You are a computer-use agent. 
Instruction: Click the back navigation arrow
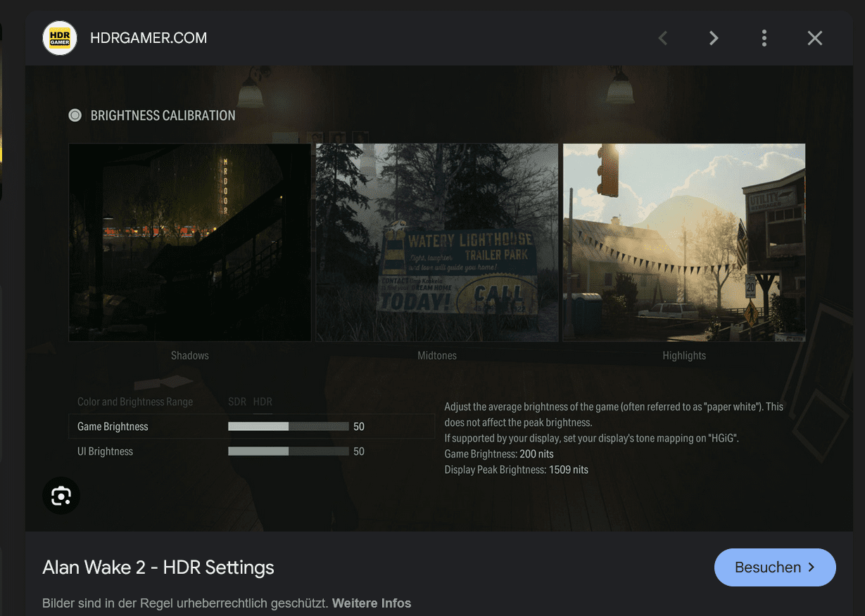tap(662, 38)
